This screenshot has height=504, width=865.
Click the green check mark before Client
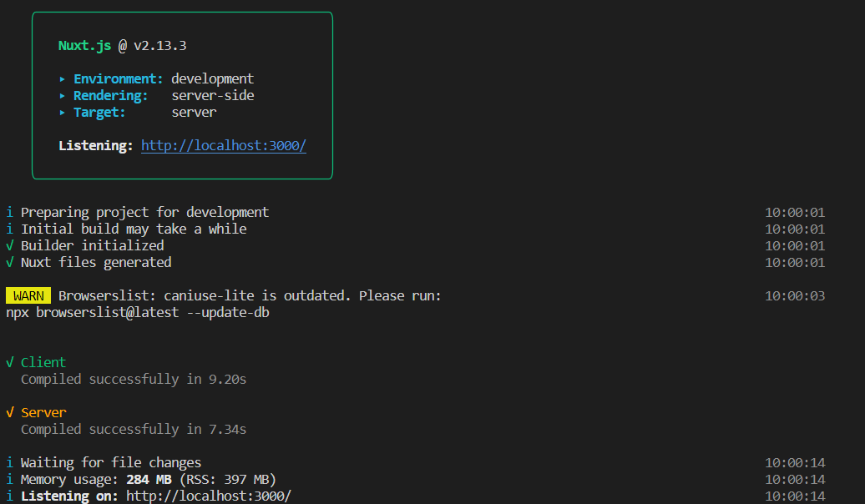[x=9, y=362]
